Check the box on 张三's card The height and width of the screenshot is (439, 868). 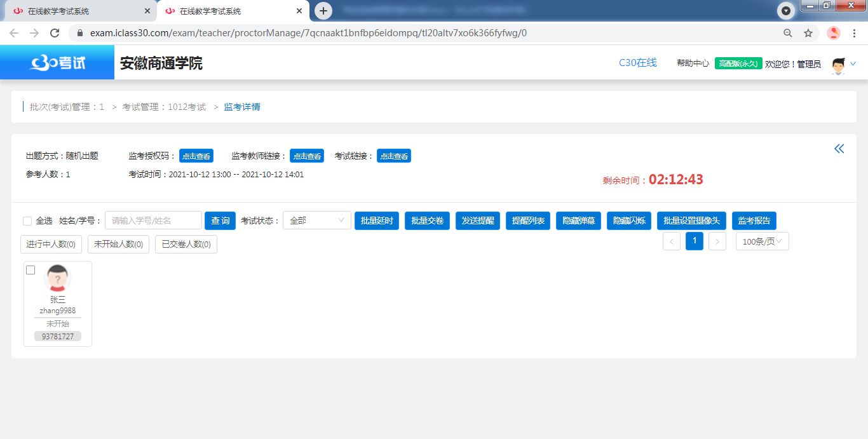coord(31,270)
